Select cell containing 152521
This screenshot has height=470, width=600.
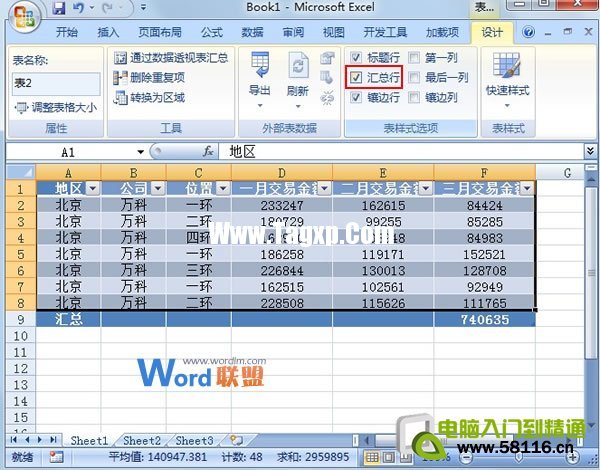(484, 255)
